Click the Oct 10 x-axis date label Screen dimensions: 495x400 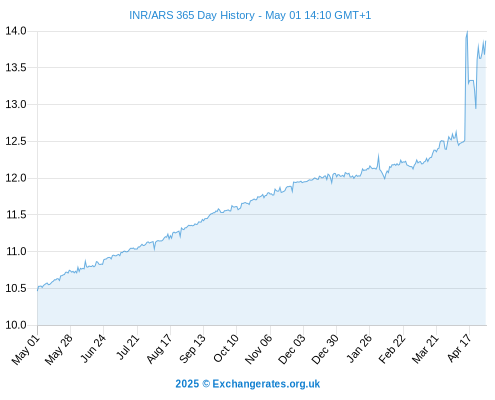click(226, 349)
